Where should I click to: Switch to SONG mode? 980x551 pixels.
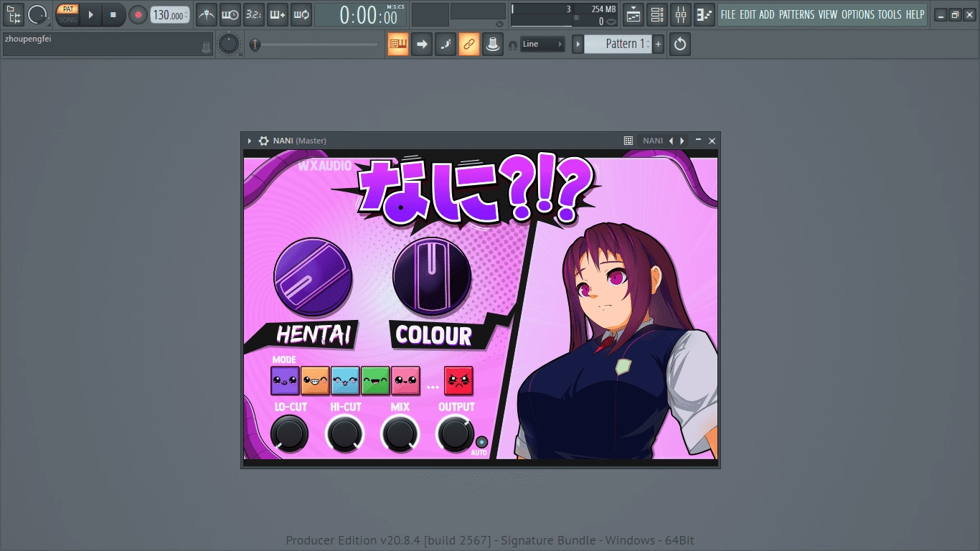[67, 20]
